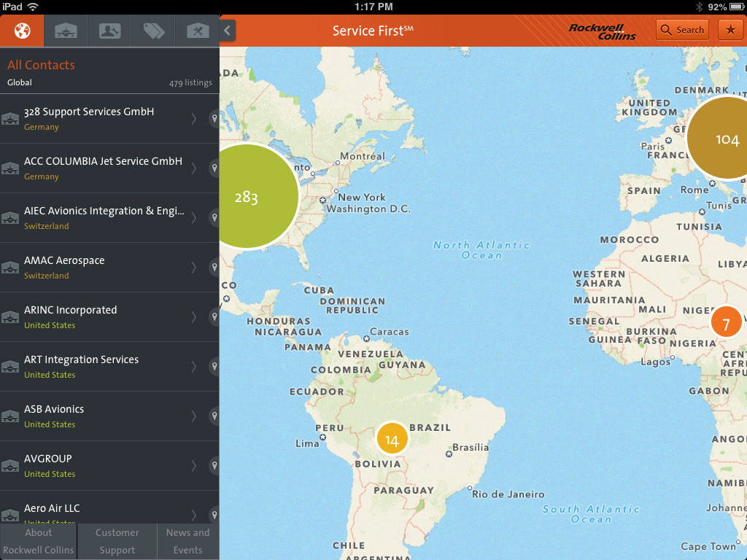This screenshot has height=560, width=747.
Task: Click the hangar icon beside 328 Support Services
Action: [x=10, y=119]
